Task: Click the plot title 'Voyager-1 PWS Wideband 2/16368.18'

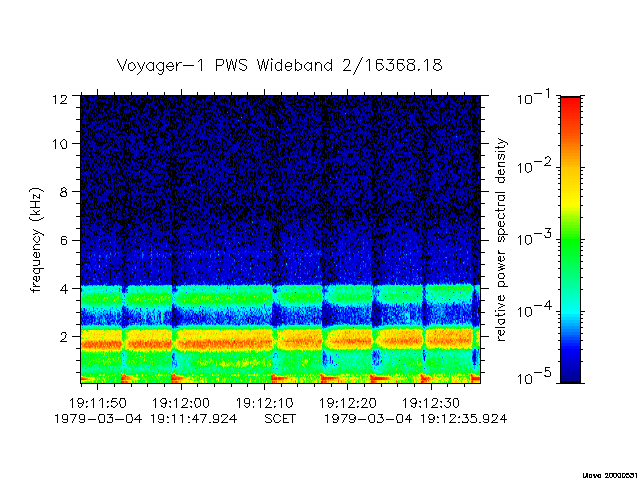Action: (280, 66)
